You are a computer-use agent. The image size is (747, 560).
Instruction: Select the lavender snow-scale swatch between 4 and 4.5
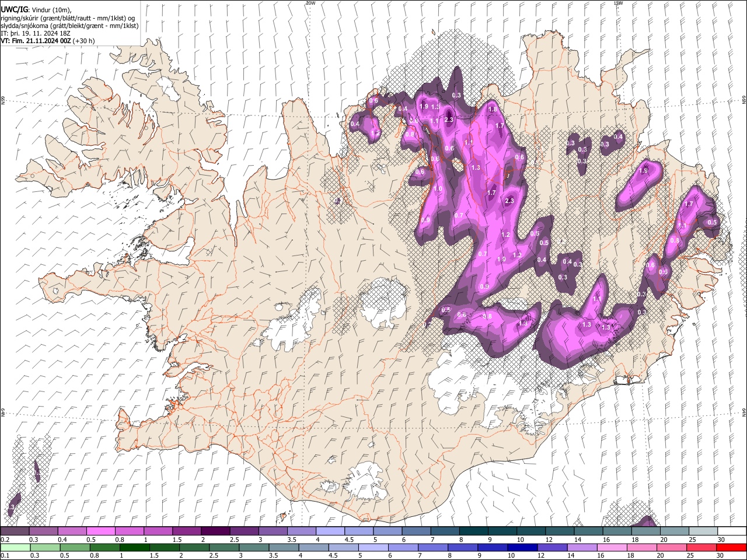click(x=330, y=531)
